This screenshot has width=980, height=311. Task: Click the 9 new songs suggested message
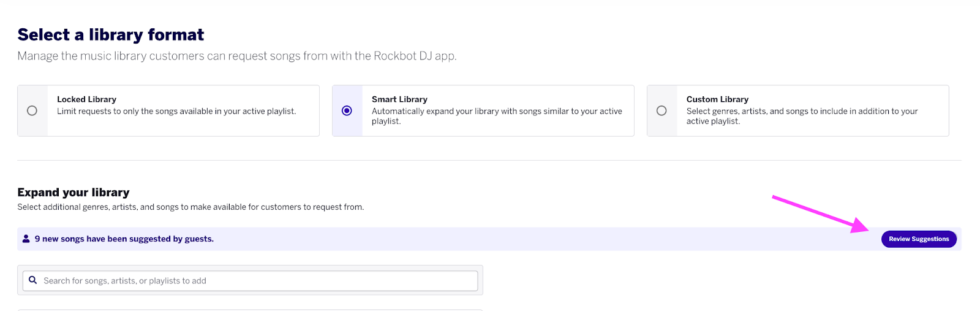click(124, 239)
